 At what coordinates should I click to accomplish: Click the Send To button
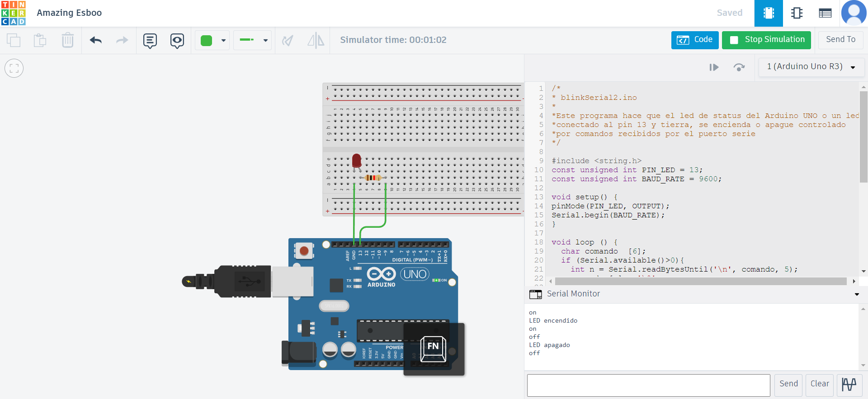click(x=840, y=40)
